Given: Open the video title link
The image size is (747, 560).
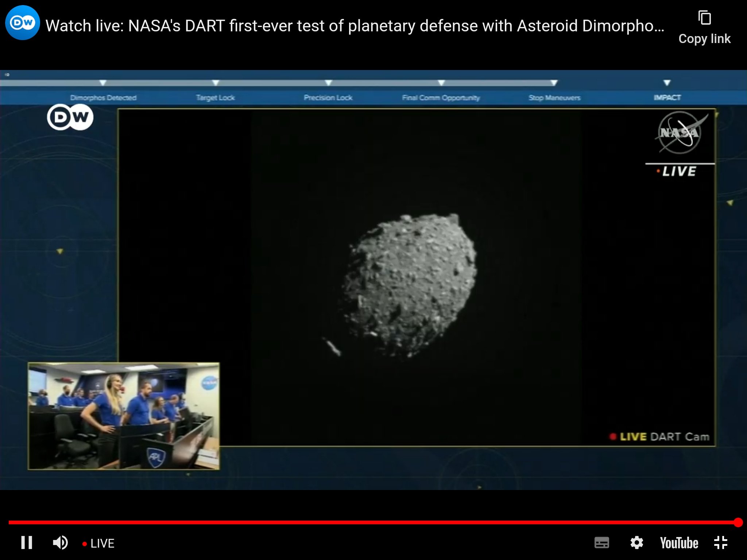Looking at the screenshot, I should tap(355, 26).
